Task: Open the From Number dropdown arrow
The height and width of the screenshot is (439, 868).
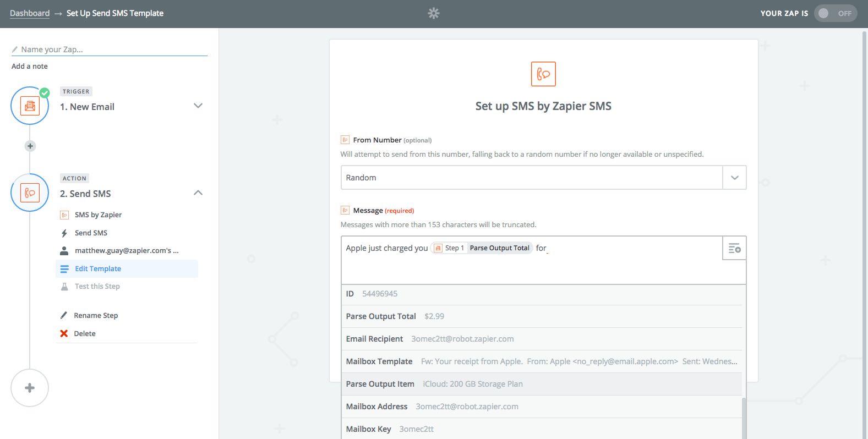Action: [x=734, y=178]
